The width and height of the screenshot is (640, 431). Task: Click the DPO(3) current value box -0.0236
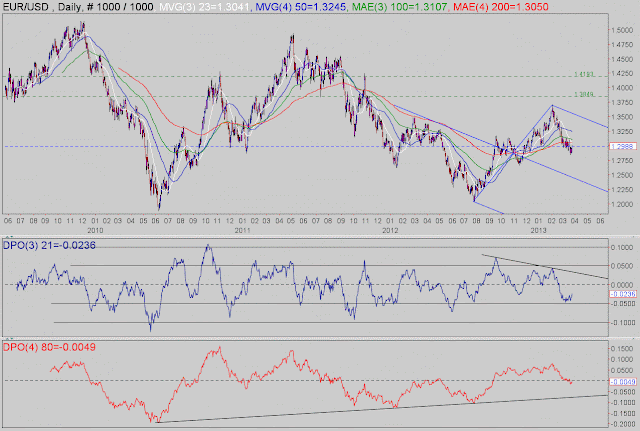pyautogui.click(x=623, y=294)
